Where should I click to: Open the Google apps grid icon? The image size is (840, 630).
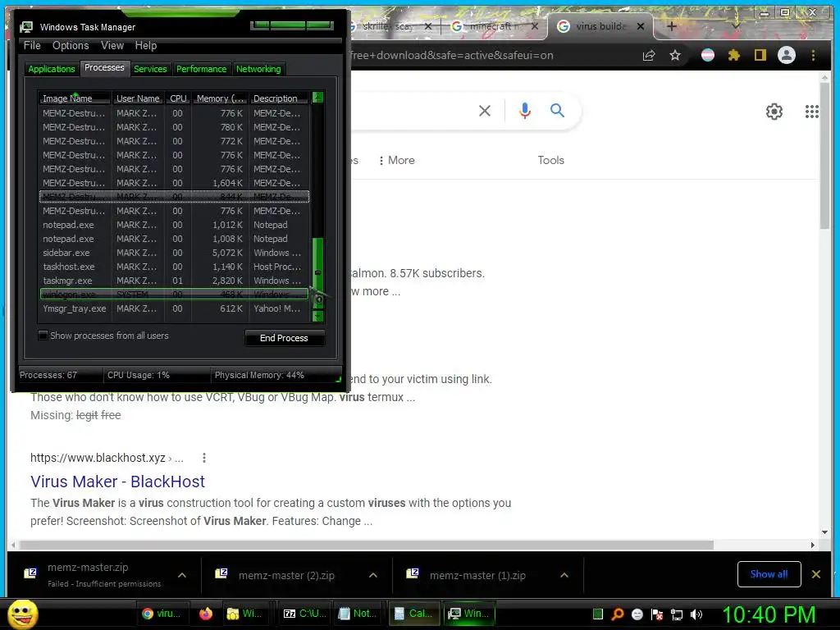click(811, 112)
